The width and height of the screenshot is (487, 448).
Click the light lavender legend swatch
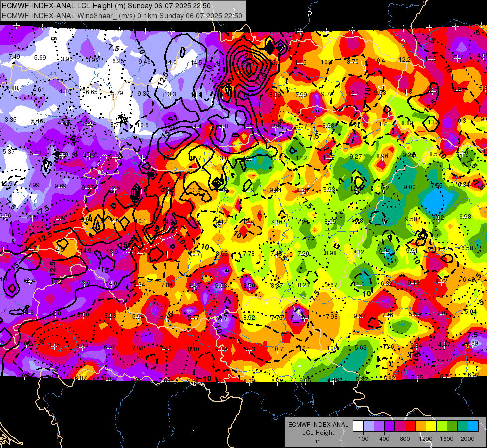pyautogui.click(x=369, y=426)
